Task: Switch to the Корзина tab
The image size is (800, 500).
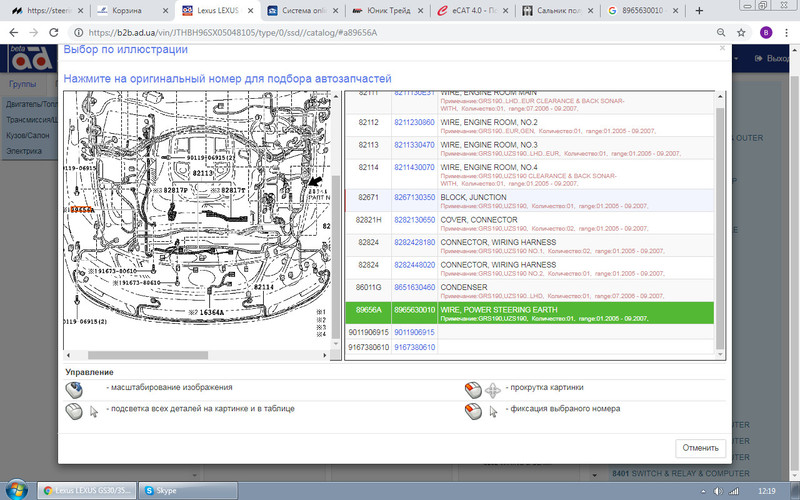Action: tap(127, 11)
